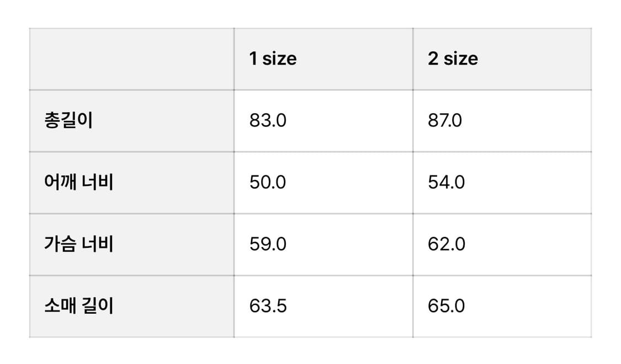Select the 54.0 value cell
The height and width of the screenshot is (364, 621).
446,182
